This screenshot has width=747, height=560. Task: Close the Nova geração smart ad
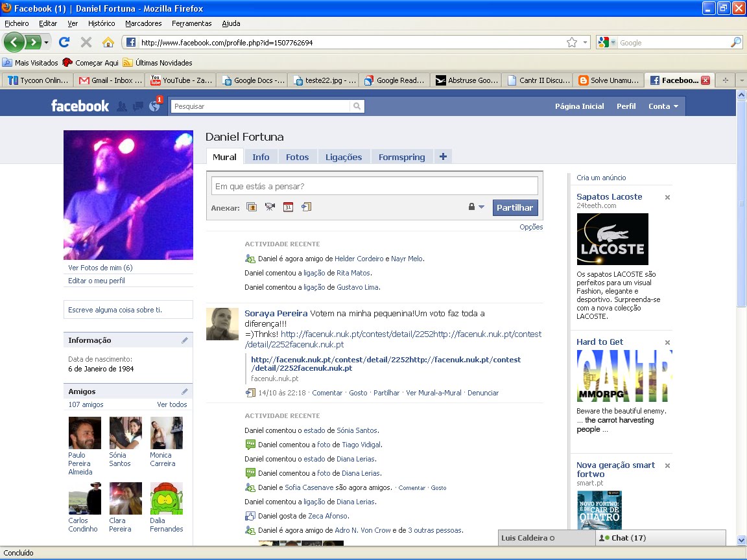tap(667, 466)
